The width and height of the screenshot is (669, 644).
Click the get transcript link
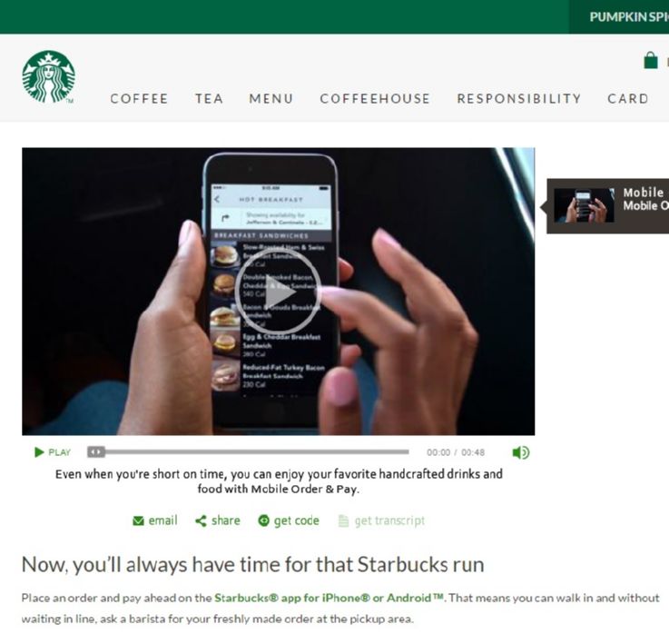tap(381, 520)
